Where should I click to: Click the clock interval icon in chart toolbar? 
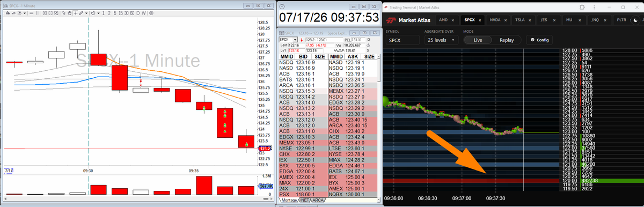click(x=93, y=13)
